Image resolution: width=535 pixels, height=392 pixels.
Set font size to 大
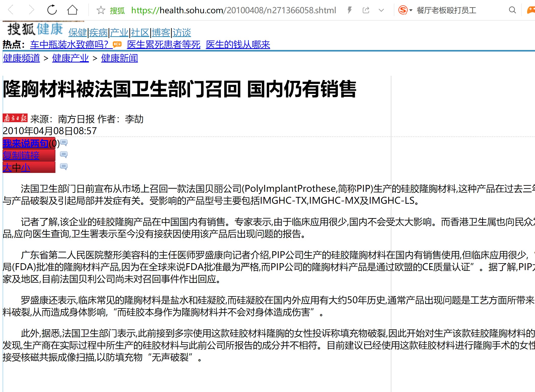tap(7, 168)
